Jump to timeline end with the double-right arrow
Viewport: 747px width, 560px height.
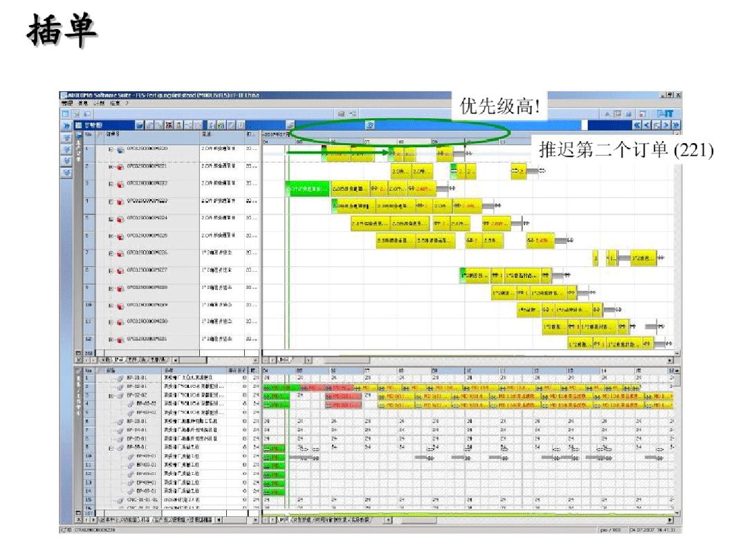tap(676, 125)
